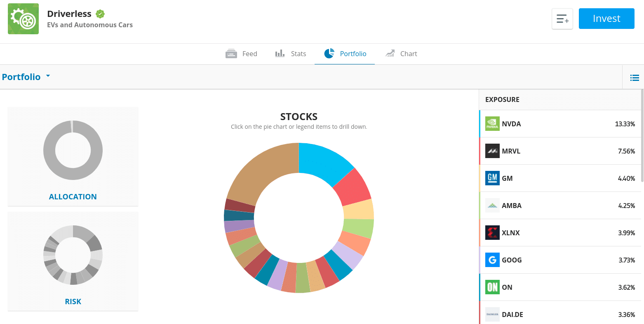Click the Xilinx XLNX logo icon

[x=492, y=233]
